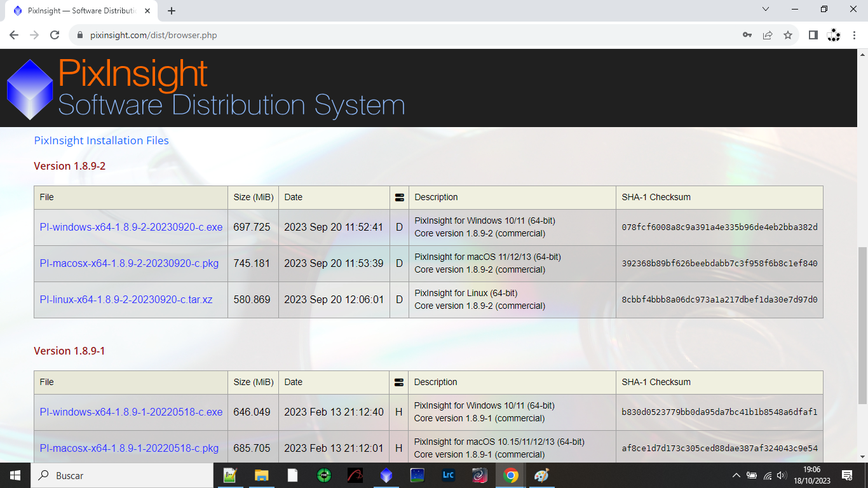This screenshot has width=868, height=488.
Task: Click server icon in Version 1.8.9-1 table header
Action: [399, 383]
